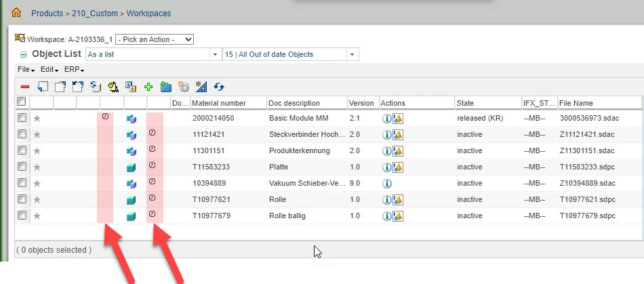Select the checkbox for Platte row

(x=22, y=167)
